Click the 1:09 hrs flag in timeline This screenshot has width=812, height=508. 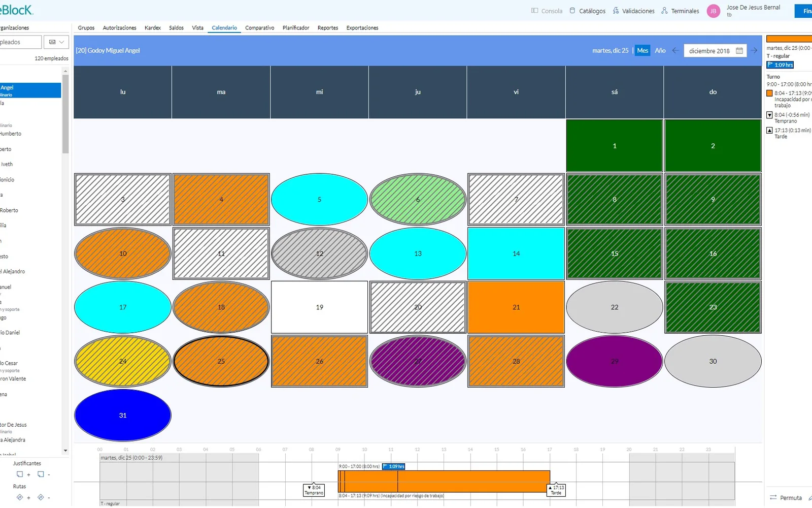[394, 466]
